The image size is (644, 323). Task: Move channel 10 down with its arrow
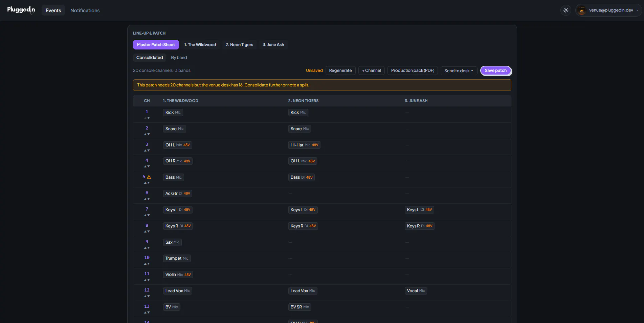[149, 264]
